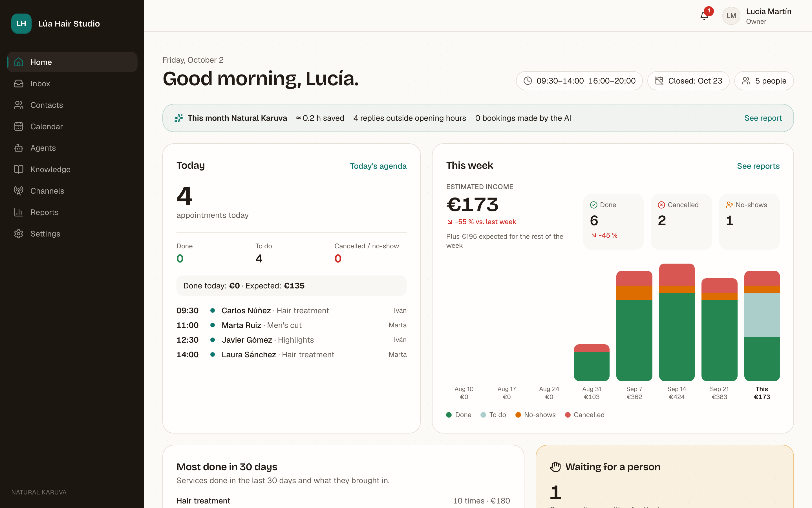This screenshot has height=508, width=812.
Task: Click the LM user avatar
Action: point(731,16)
